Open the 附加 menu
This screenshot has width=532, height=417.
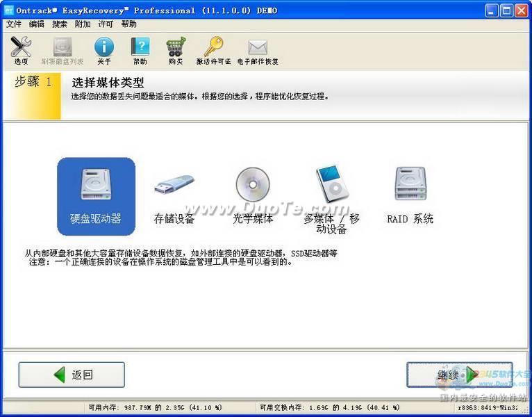(83, 24)
